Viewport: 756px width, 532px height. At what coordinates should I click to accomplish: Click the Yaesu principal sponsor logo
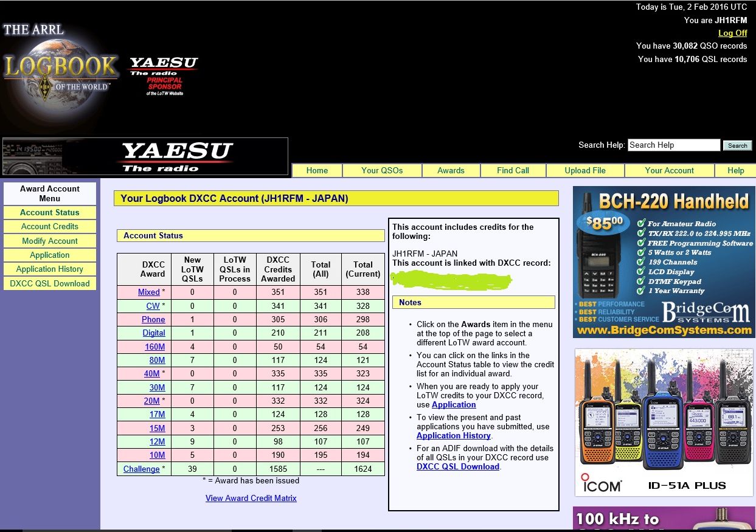pyautogui.click(x=164, y=75)
